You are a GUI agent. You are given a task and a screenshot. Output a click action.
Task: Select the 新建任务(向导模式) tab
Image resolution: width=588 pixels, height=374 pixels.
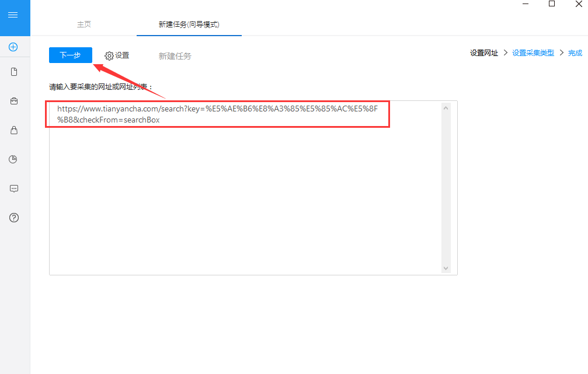coord(189,25)
